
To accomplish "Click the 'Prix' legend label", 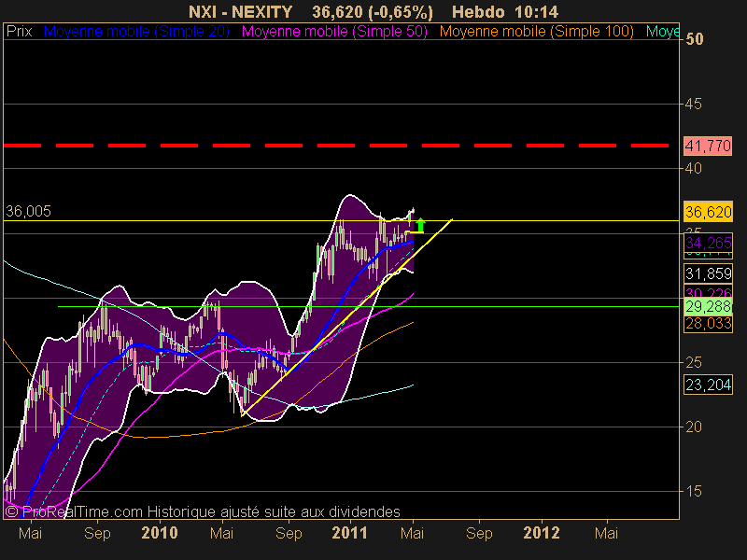I will pos(19,32).
